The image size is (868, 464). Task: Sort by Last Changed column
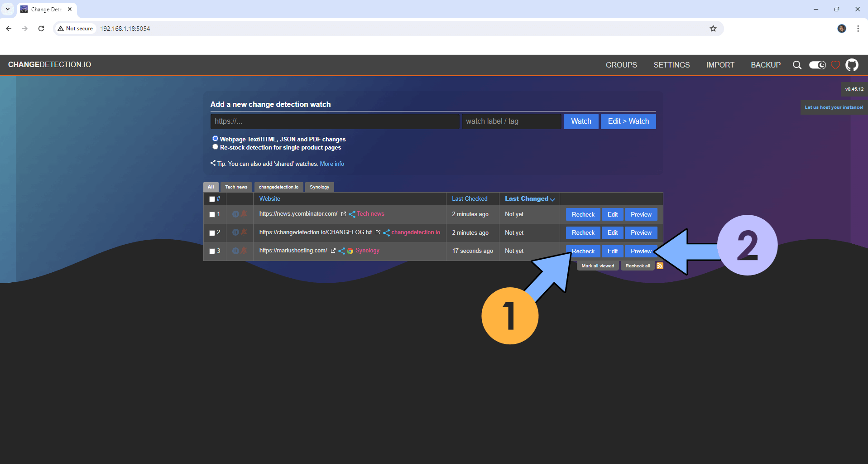(x=529, y=199)
